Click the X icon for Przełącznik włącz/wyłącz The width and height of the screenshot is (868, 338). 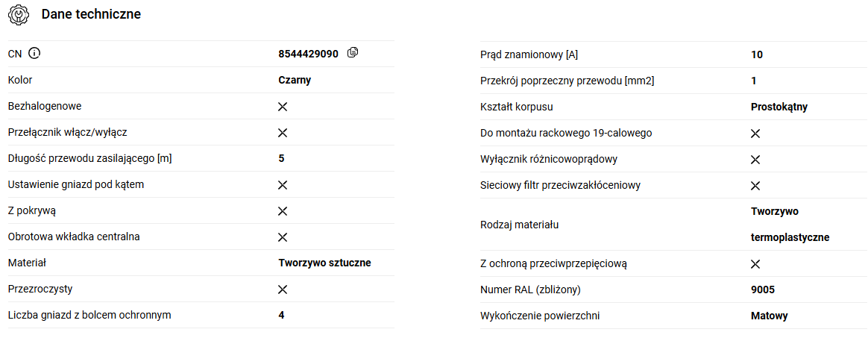(283, 133)
